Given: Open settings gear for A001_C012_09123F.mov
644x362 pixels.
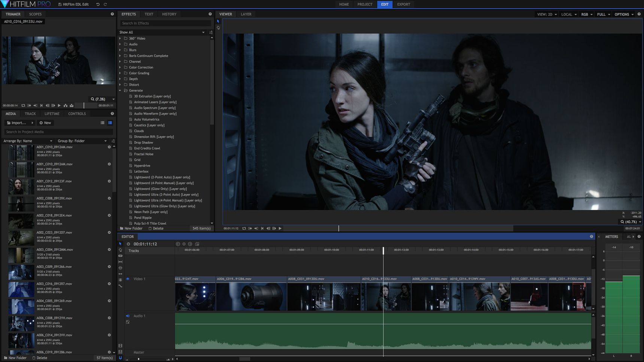Looking at the screenshot, I should point(109,181).
